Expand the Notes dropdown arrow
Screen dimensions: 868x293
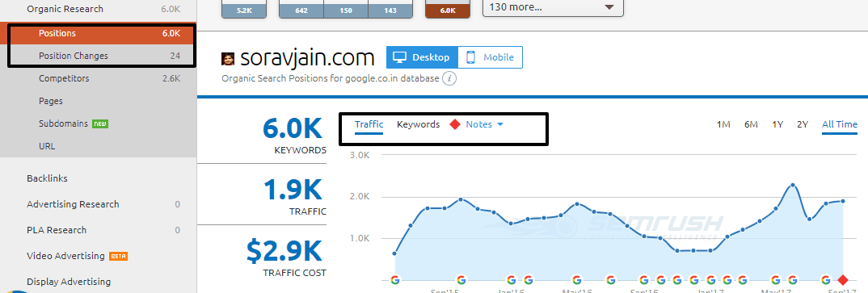pos(500,124)
